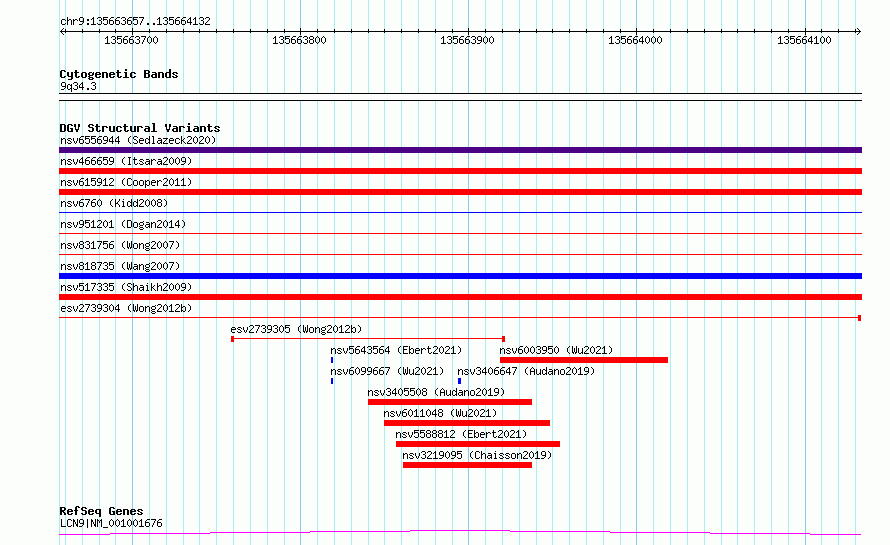The image size is (890, 545).
Task: Click the small blue nsv3406647 marker
Action: [x=459, y=381]
